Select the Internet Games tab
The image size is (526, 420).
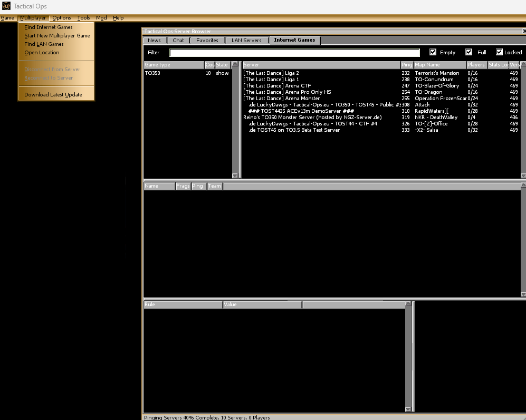294,40
